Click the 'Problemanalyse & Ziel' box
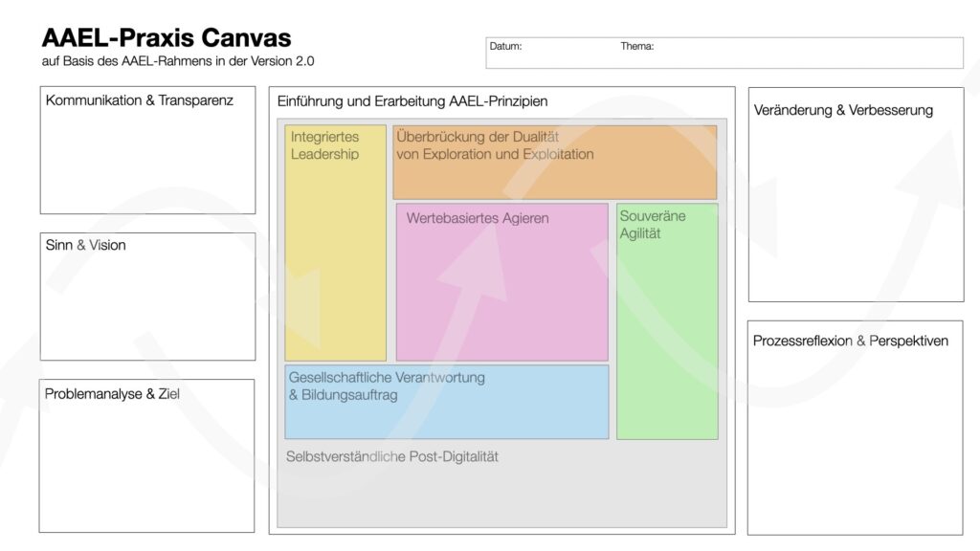This screenshot has width=980, height=551. 147,450
